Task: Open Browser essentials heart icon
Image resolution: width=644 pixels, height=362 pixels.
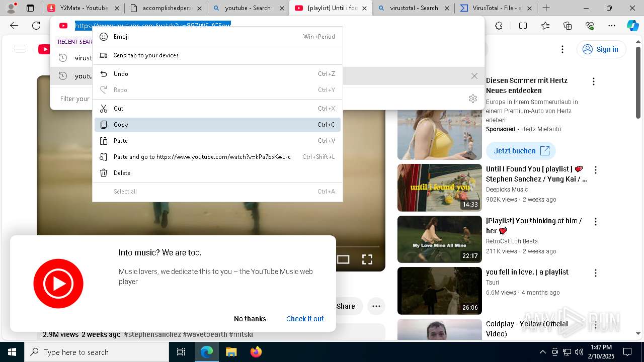Action: click(x=590, y=26)
